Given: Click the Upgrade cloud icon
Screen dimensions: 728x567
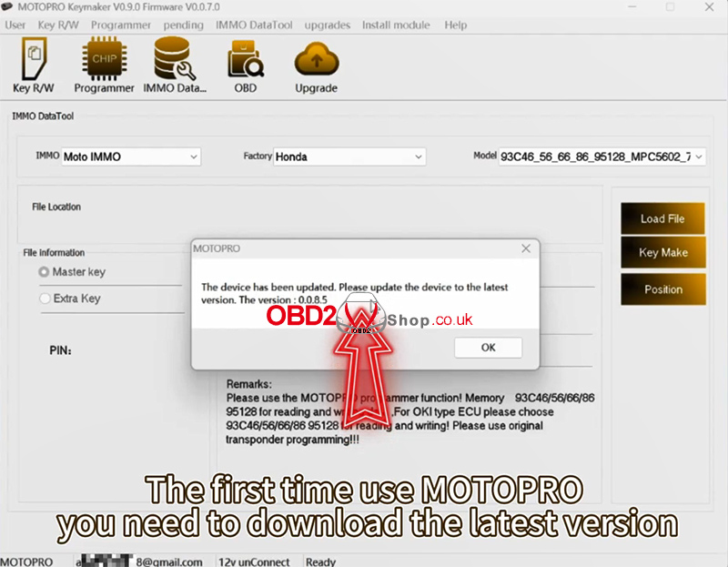Looking at the screenshot, I should (x=316, y=66).
